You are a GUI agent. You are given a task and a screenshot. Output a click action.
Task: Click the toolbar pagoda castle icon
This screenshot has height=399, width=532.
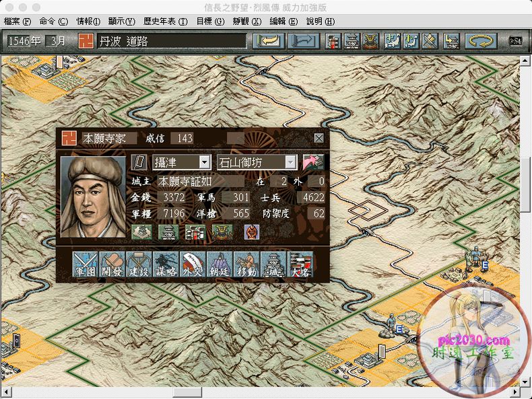352,41
